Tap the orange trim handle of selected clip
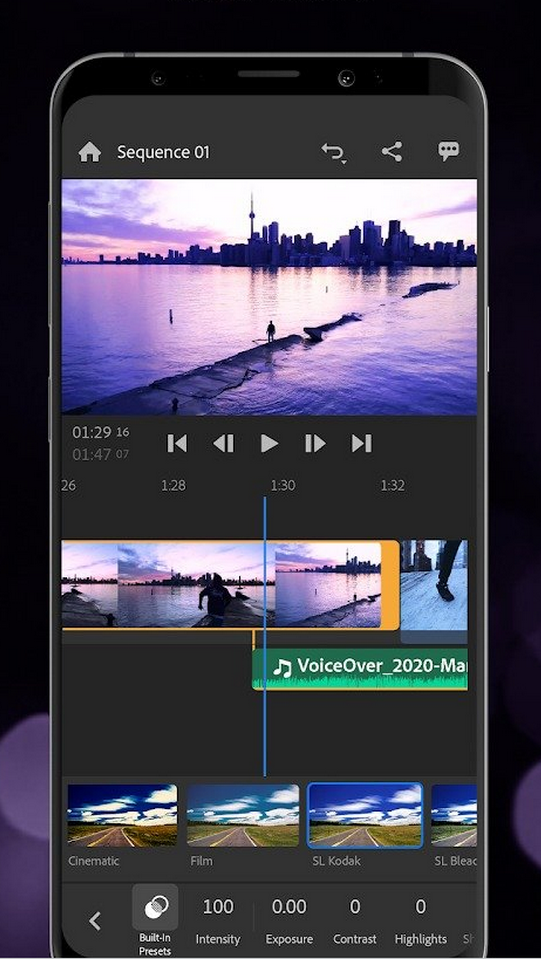Screen dimensions: 541x959 pos(390,585)
